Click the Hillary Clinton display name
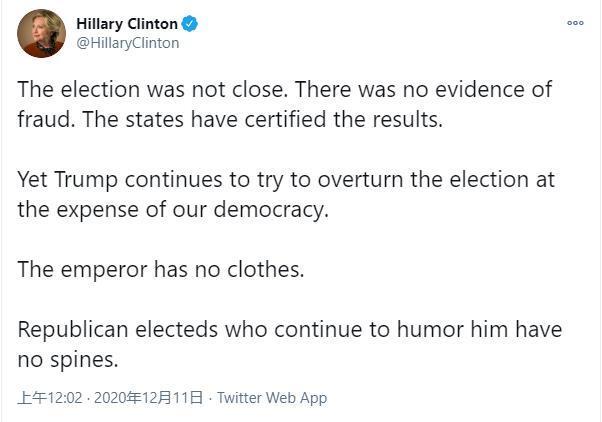Screen dimensions: 602x422 pyautogui.click(x=127, y=24)
